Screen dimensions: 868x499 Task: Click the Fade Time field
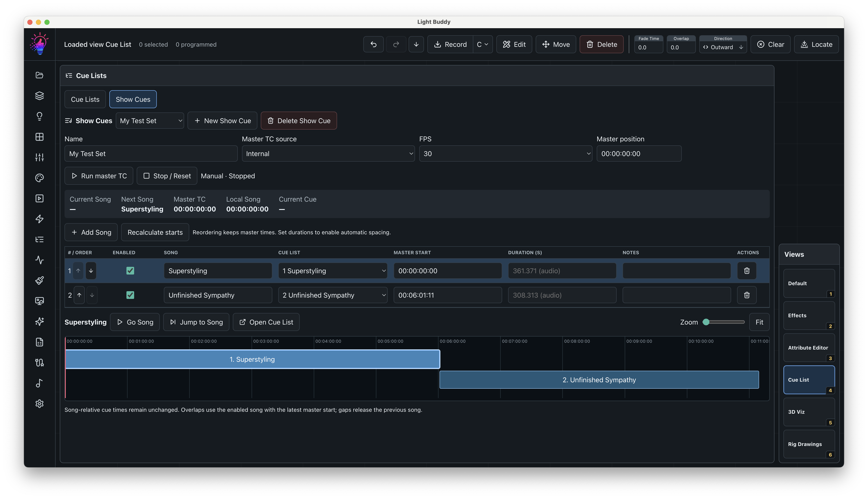pos(649,47)
